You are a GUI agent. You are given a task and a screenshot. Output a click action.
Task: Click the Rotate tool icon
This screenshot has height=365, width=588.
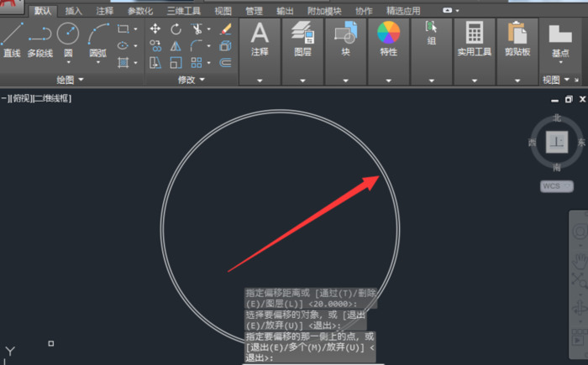tap(176, 29)
